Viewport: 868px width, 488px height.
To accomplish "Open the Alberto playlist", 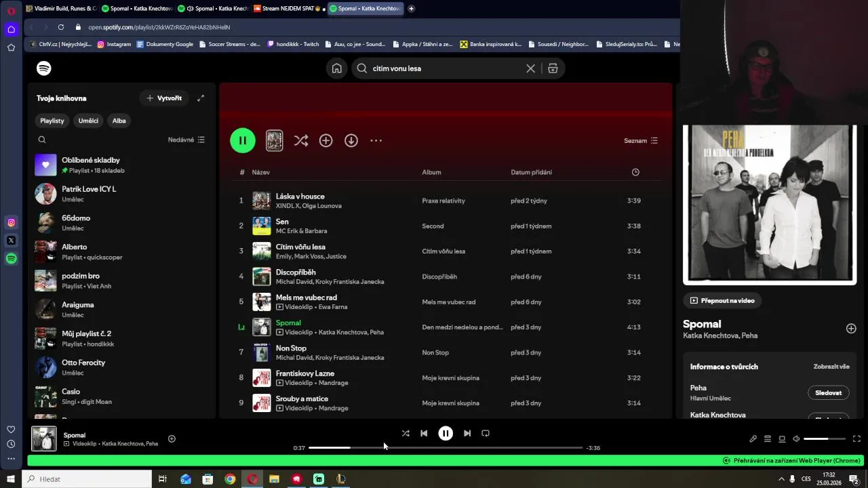I will click(122, 251).
